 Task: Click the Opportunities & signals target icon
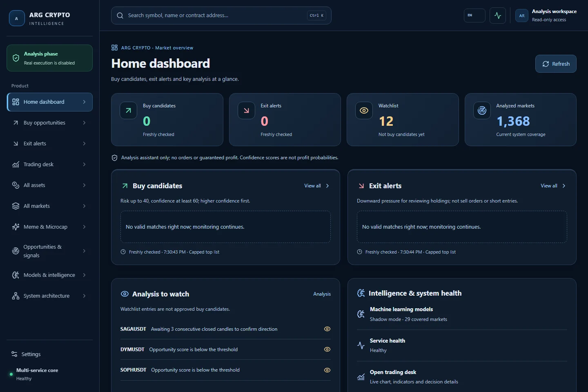point(16,251)
